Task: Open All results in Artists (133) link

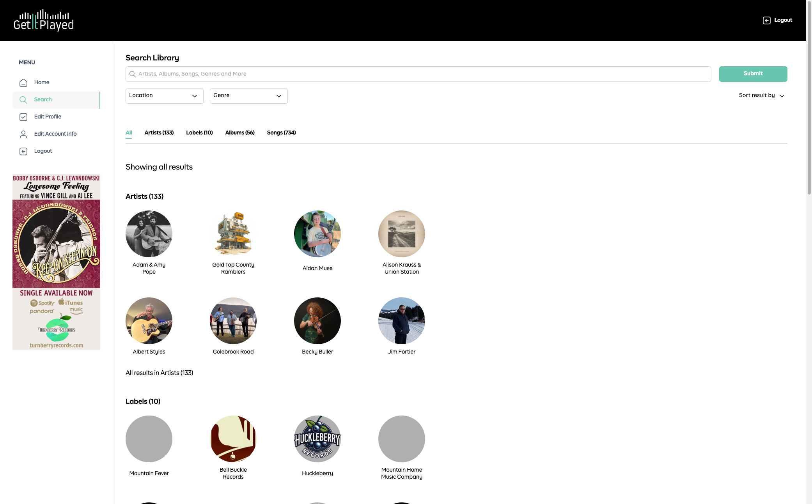Action: (159, 373)
